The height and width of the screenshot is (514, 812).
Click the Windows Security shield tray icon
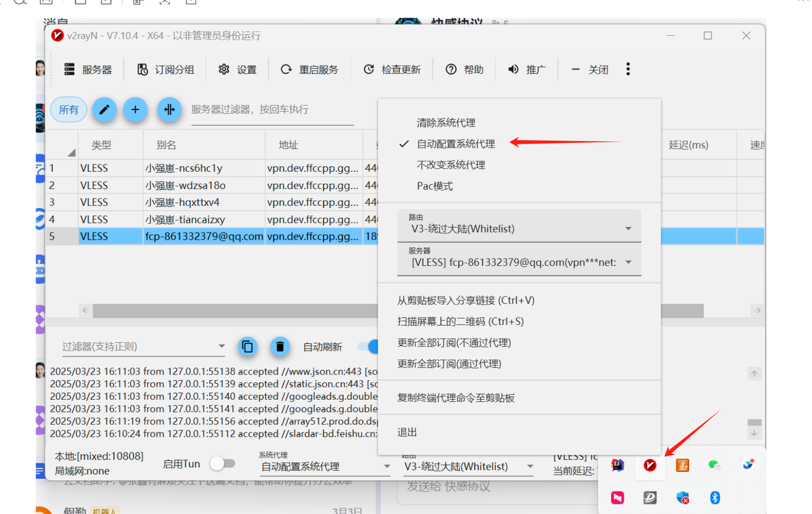683,498
